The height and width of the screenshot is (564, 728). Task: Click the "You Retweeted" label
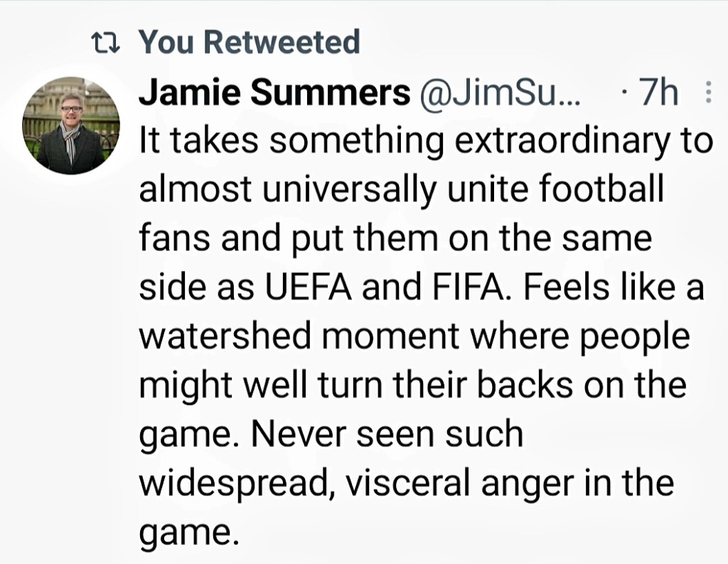pos(249,43)
